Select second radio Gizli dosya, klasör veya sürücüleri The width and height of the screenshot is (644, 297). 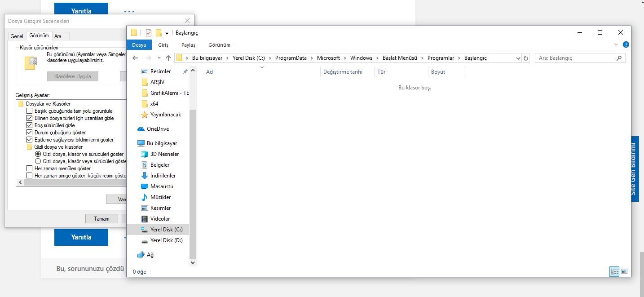point(38,161)
